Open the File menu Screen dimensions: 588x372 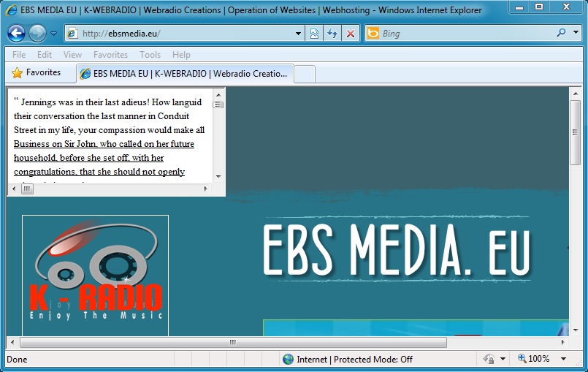[x=19, y=55]
